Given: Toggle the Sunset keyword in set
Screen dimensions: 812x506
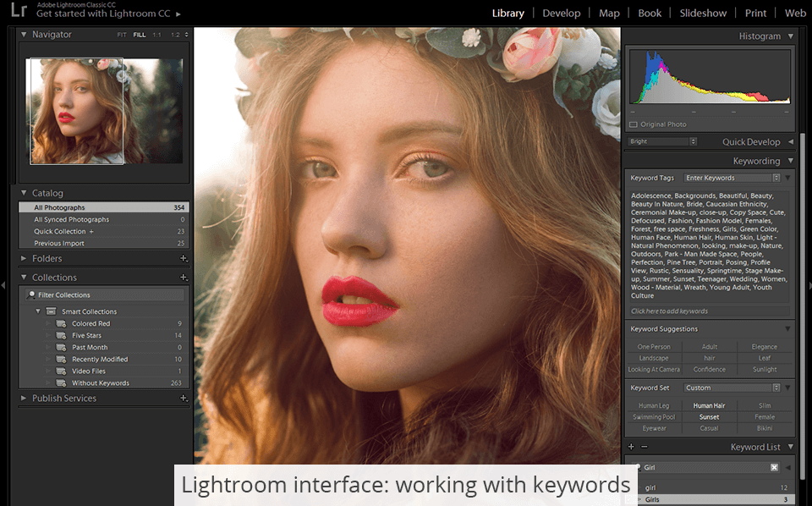Looking at the screenshot, I should pyautogui.click(x=709, y=417).
